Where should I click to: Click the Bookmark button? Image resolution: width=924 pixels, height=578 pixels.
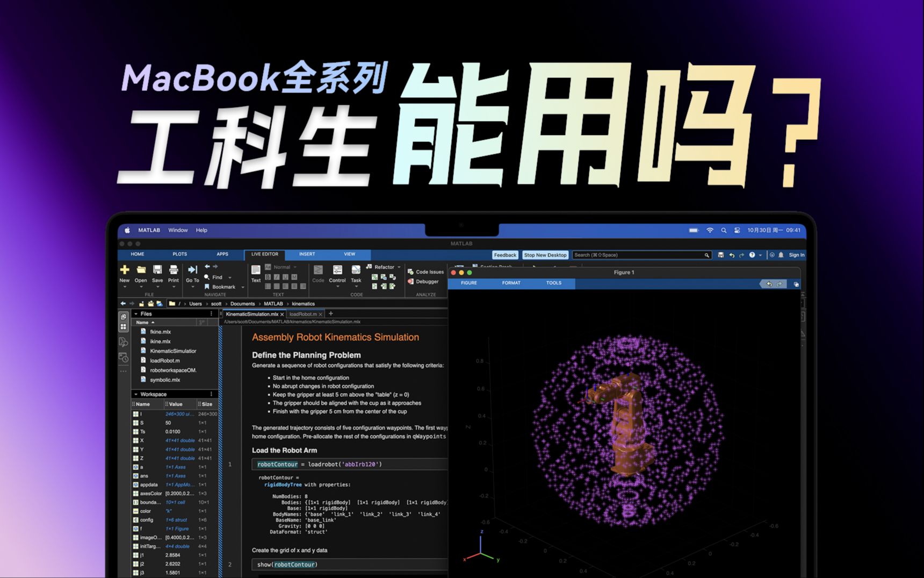coord(220,287)
